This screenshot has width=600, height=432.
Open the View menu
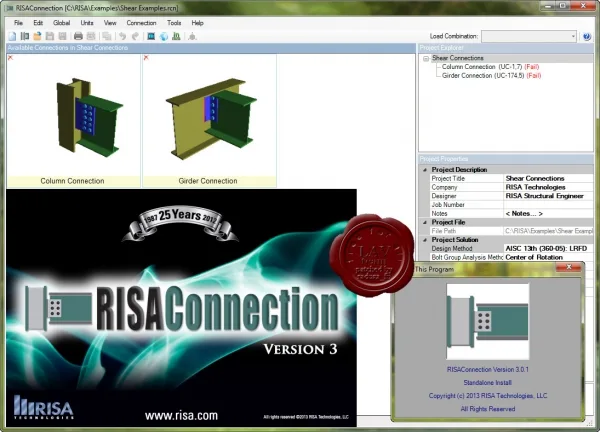click(x=110, y=23)
